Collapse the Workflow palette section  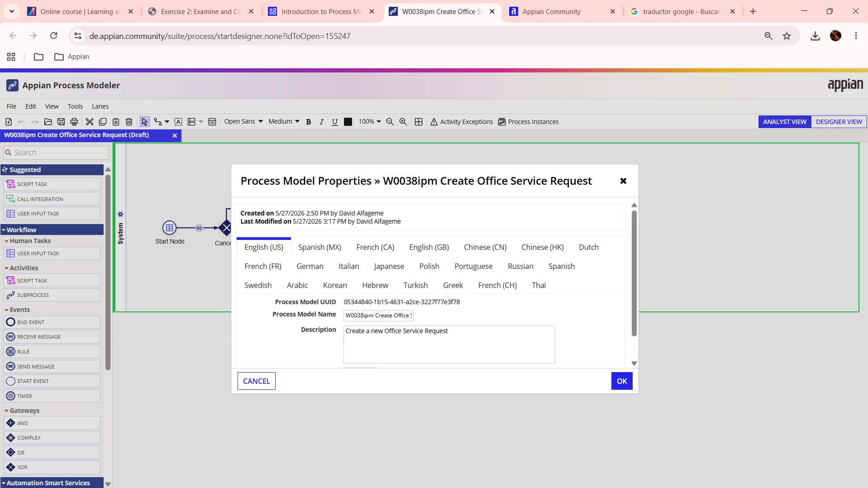[x=52, y=230]
